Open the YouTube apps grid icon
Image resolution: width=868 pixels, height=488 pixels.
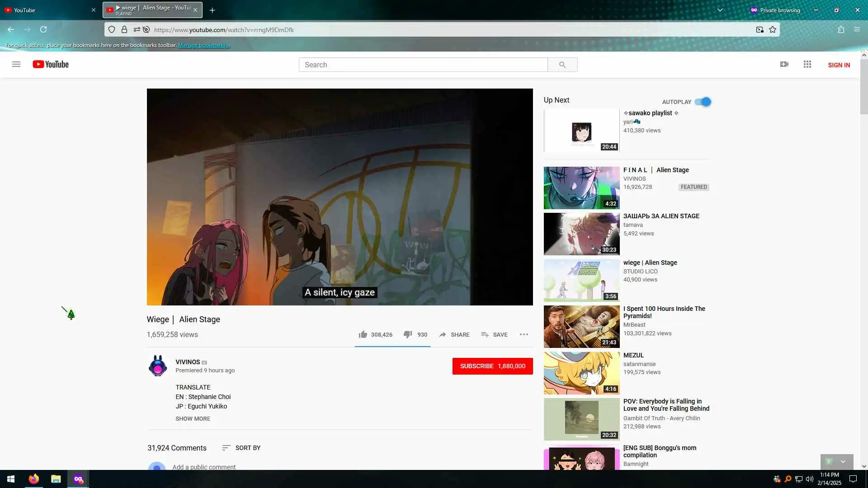[807, 64]
